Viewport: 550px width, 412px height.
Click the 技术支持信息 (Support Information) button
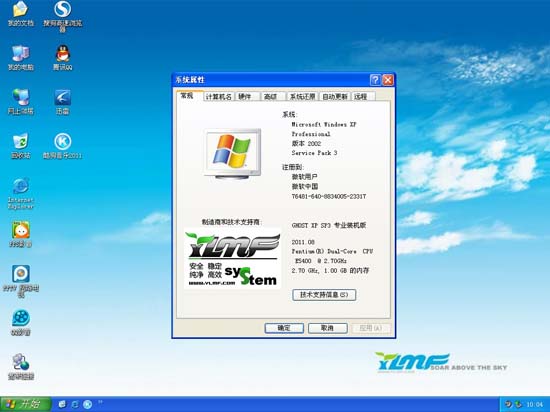324,295
